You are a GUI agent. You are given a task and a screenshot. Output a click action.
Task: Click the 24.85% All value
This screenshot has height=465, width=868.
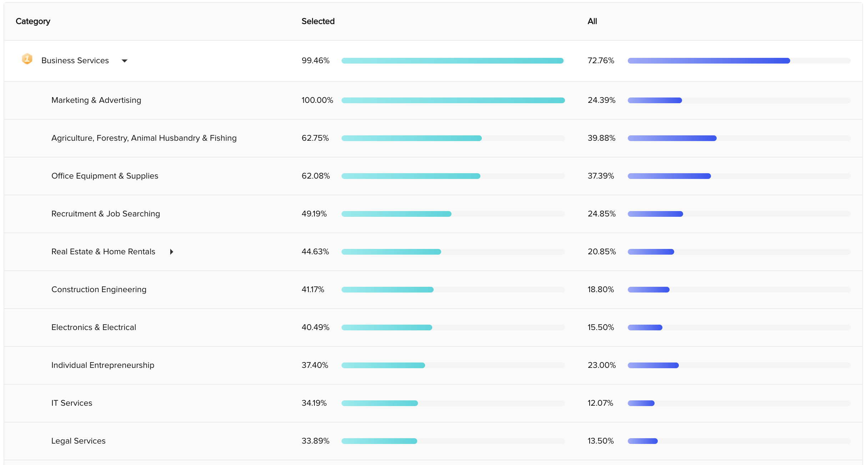pos(601,214)
